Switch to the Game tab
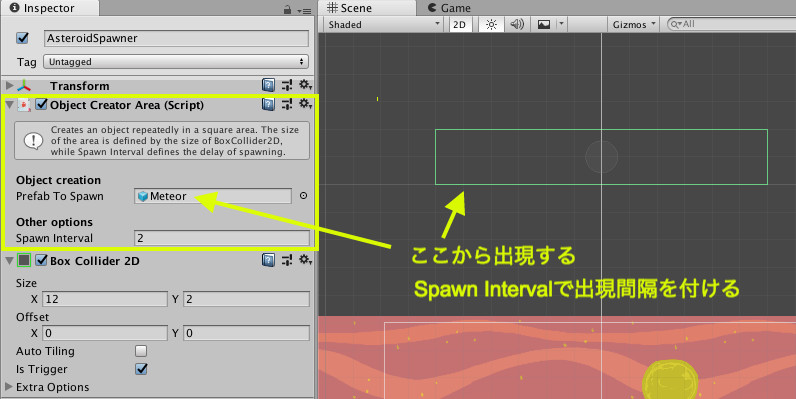The height and width of the screenshot is (399, 796). pyautogui.click(x=449, y=8)
